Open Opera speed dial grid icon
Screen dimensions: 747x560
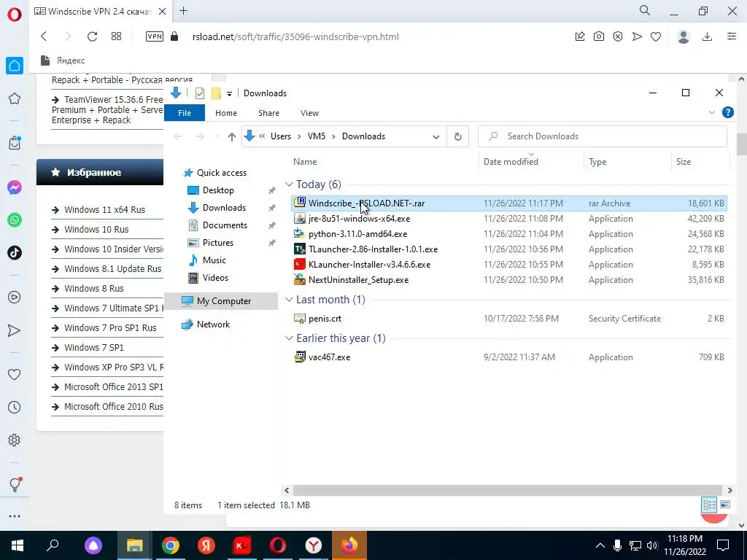(116, 36)
